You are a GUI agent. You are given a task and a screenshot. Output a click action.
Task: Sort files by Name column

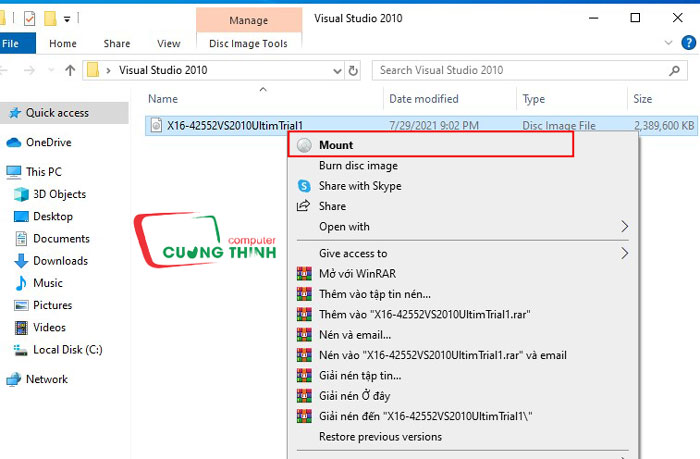pos(163,99)
